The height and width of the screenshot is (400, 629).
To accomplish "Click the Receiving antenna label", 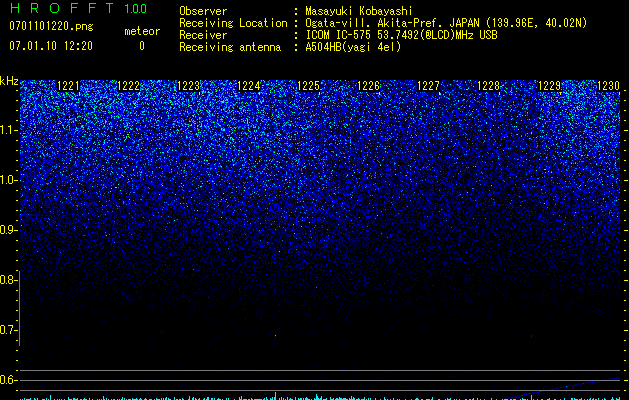I will 230,47.
